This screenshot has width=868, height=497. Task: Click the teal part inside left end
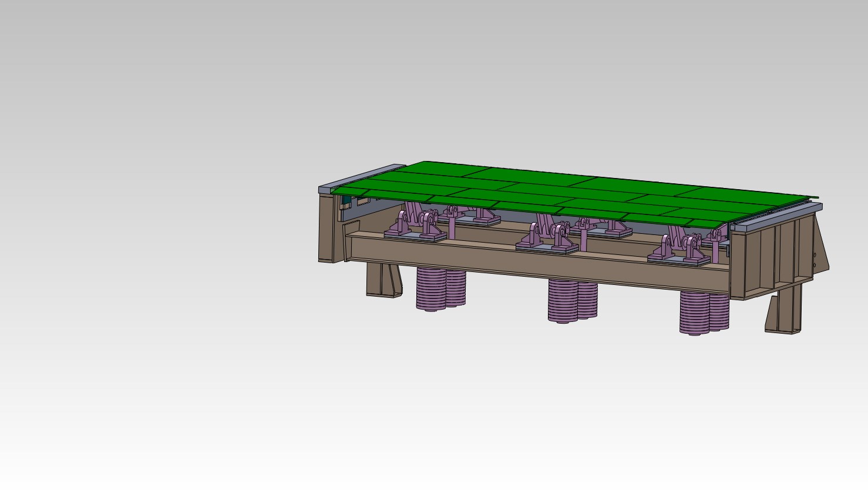[346, 200]
